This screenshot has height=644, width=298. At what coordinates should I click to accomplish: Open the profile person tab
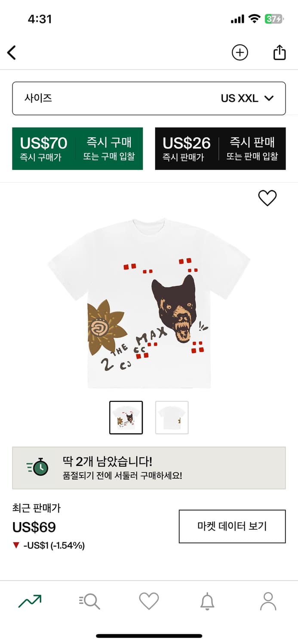tap(268, 601)
